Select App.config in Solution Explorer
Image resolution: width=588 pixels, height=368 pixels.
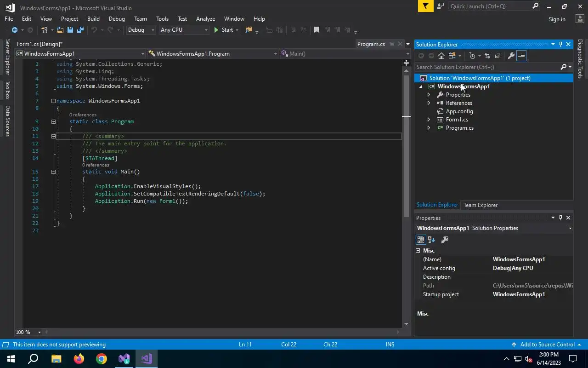(459, 111)
